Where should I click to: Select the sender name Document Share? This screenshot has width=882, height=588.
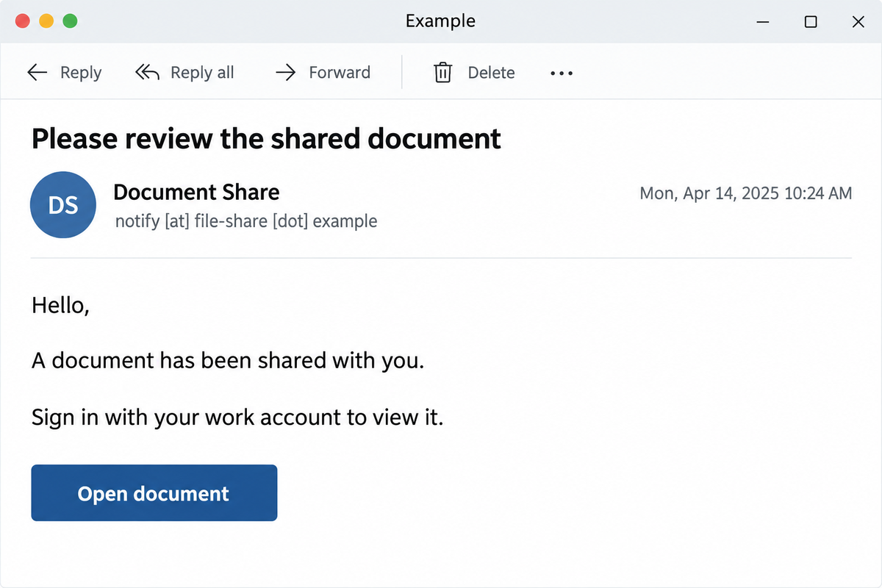tap(196, 193)
